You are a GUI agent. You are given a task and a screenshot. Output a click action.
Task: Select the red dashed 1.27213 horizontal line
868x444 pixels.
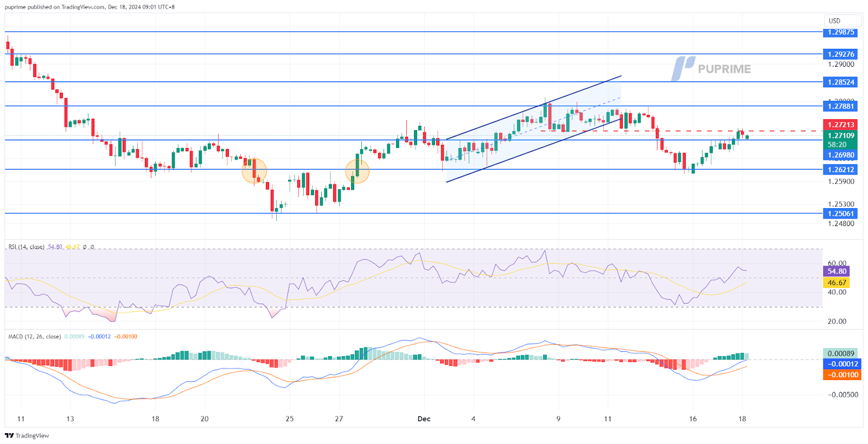(x=681, y=131)
